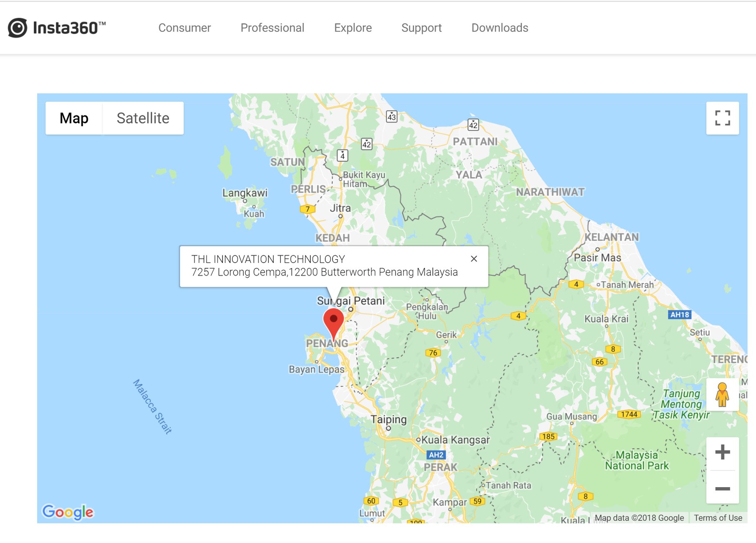Click the Google logo on the map
Screen dimensions: 756x543
click(68, 512)
